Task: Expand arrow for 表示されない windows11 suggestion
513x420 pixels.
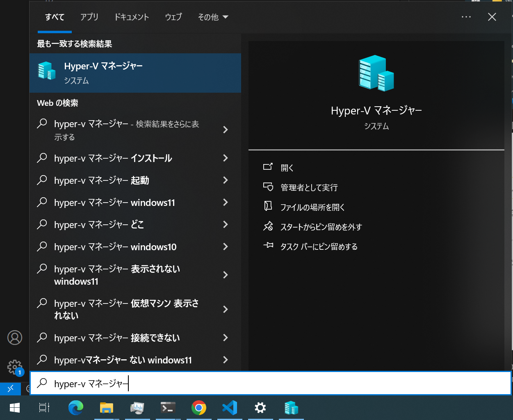Action: (225, 275)
